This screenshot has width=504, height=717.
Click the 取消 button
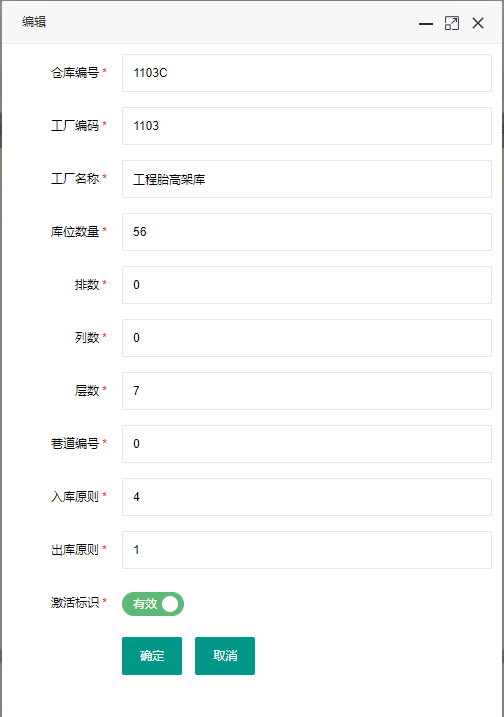coord(225,656)
